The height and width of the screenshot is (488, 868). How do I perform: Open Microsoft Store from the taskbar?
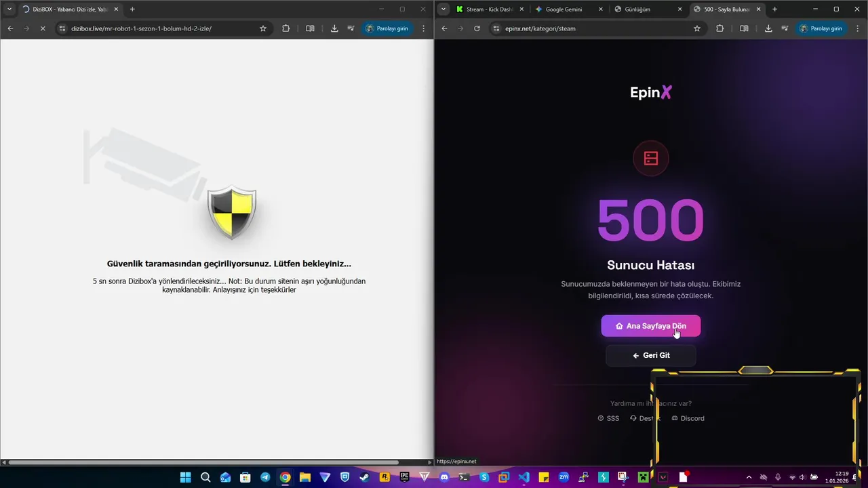(245, 477)
